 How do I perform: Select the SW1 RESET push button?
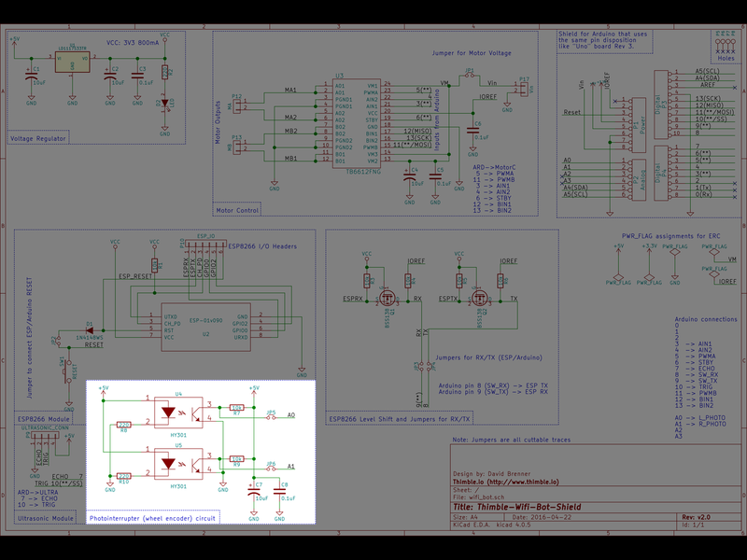click(69, 370)
